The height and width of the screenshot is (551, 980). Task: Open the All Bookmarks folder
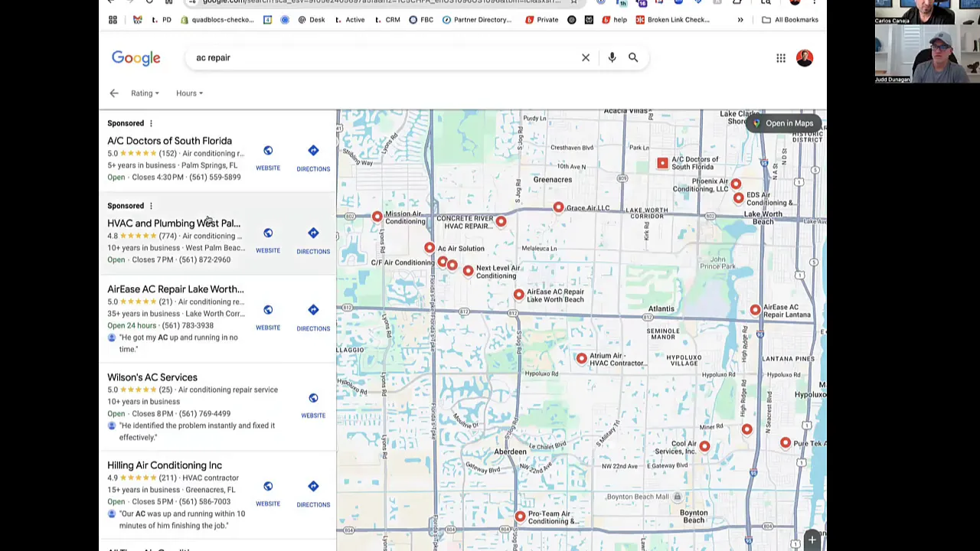[x=790, y=20]
